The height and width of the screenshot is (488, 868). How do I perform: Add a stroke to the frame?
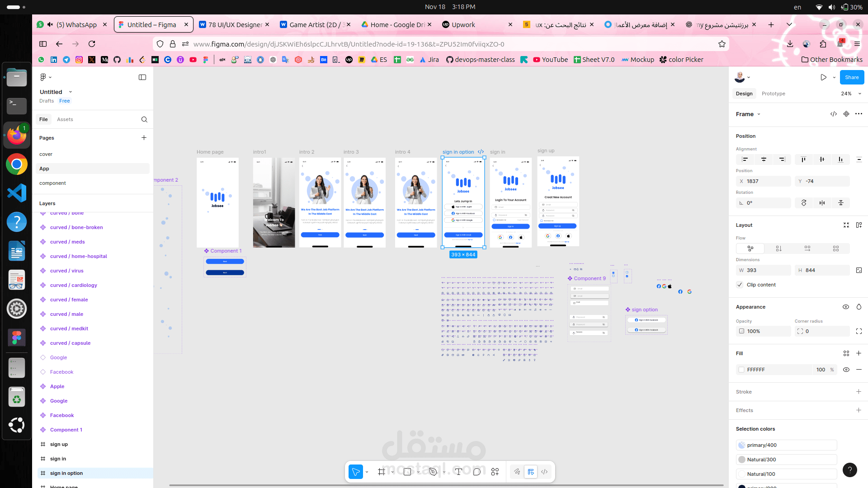click(859, 392)
